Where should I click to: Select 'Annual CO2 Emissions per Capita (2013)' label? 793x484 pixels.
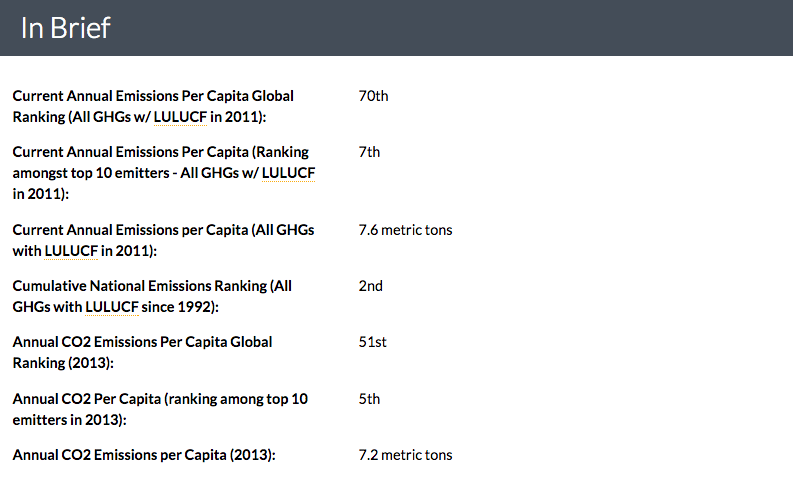pos(144,455)
